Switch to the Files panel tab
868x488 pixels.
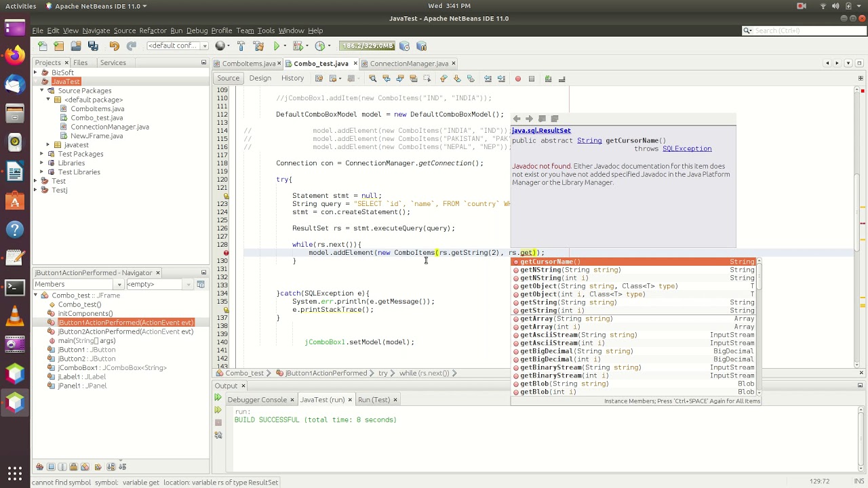(x=80, y=62)
